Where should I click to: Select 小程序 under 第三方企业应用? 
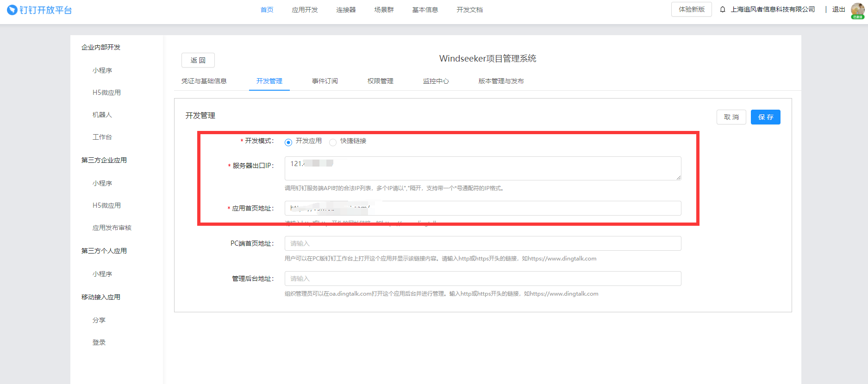click(x=102, y=183)
